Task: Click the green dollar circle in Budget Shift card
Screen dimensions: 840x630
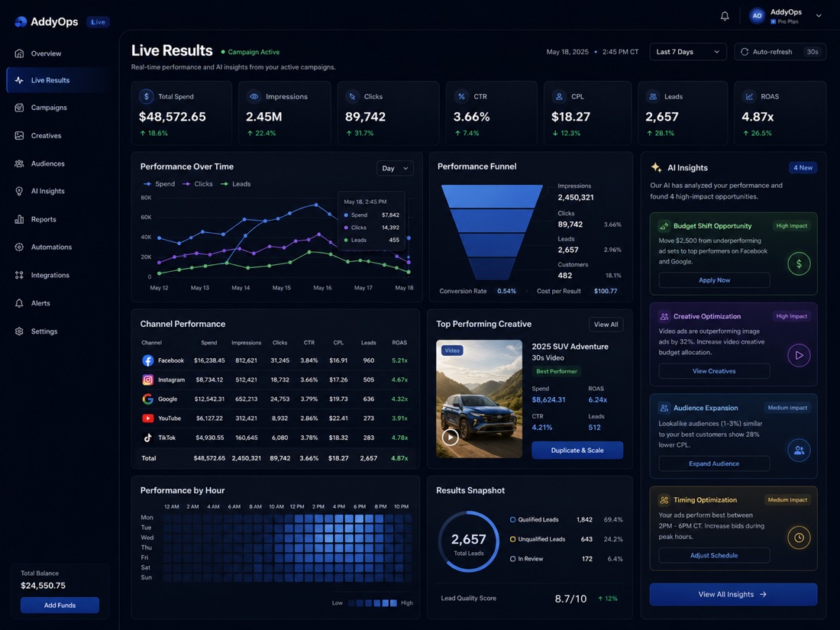Action: pyautogui.click(x=799, y=263)
